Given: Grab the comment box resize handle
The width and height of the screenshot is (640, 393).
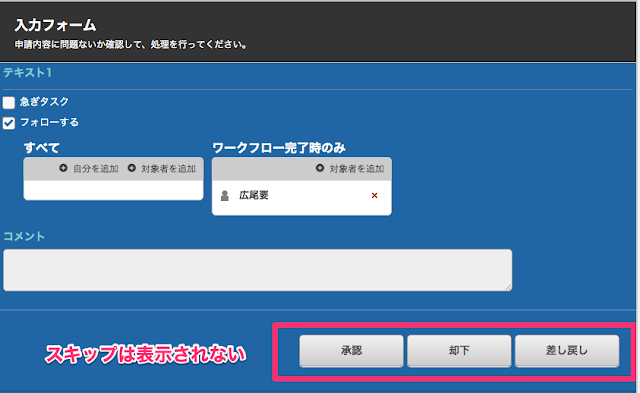Looking at the screenshot, I should tap(508, 287).
